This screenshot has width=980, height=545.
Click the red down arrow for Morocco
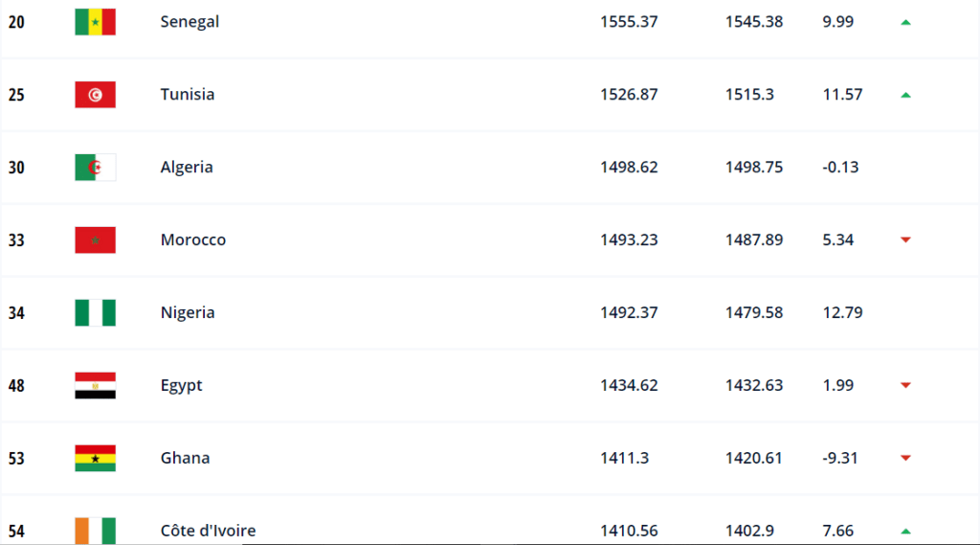click(x=905, y=239)
